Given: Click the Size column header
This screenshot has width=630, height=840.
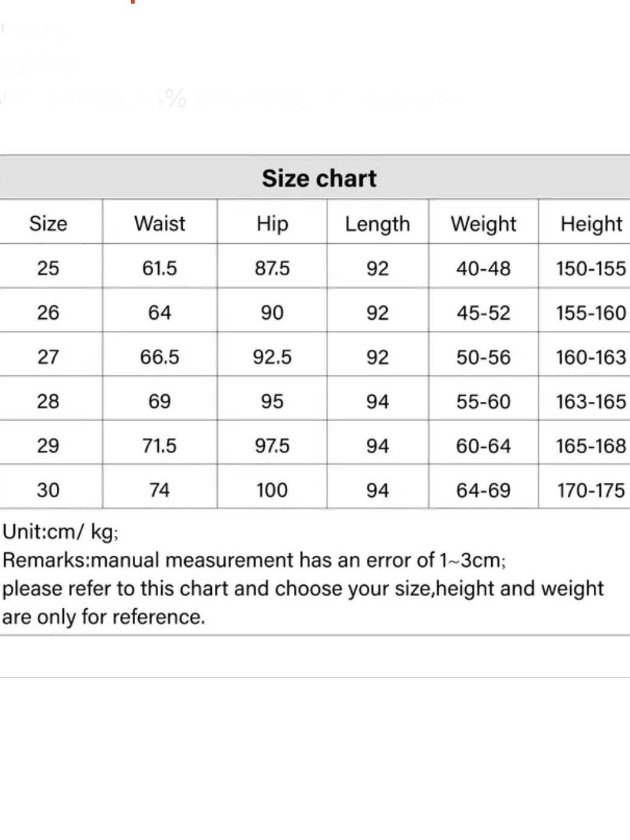Looking at the screenshot, I should [x=48, y=223].
